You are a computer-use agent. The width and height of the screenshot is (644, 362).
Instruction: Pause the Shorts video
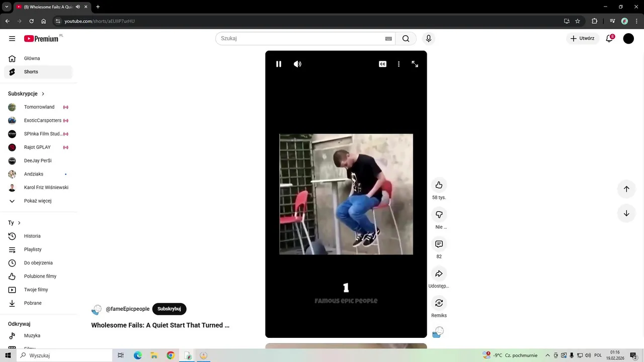279,64
